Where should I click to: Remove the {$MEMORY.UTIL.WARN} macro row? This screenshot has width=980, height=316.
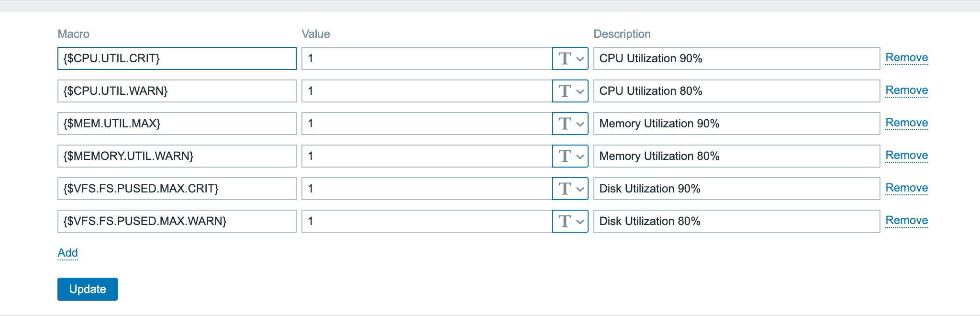click(906, 156)
